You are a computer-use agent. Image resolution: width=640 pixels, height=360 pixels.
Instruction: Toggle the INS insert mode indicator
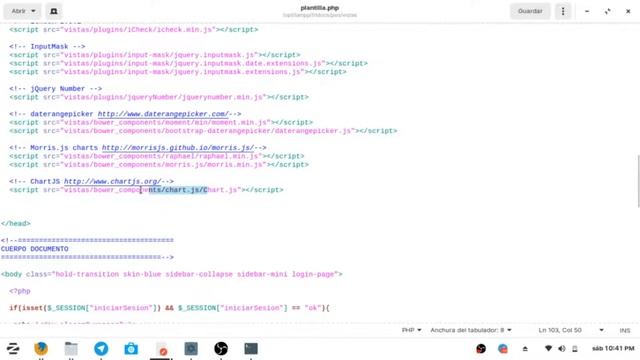click(625, 330)
